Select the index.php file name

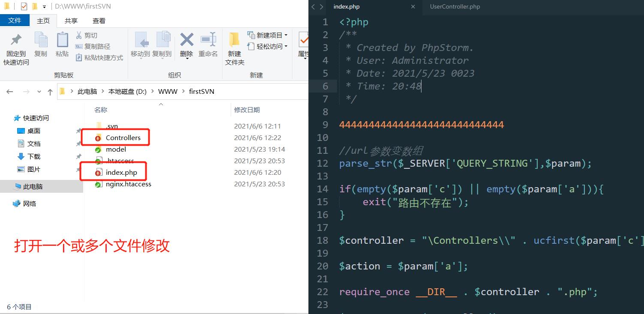pyautogui.click(x=121, y=172)
